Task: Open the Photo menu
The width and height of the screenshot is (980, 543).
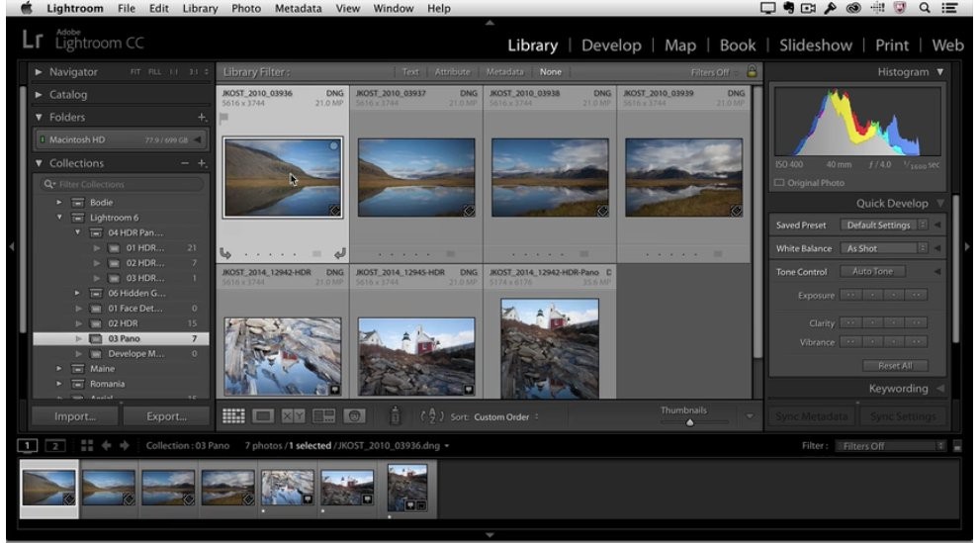Action: [x=245, y=8]
